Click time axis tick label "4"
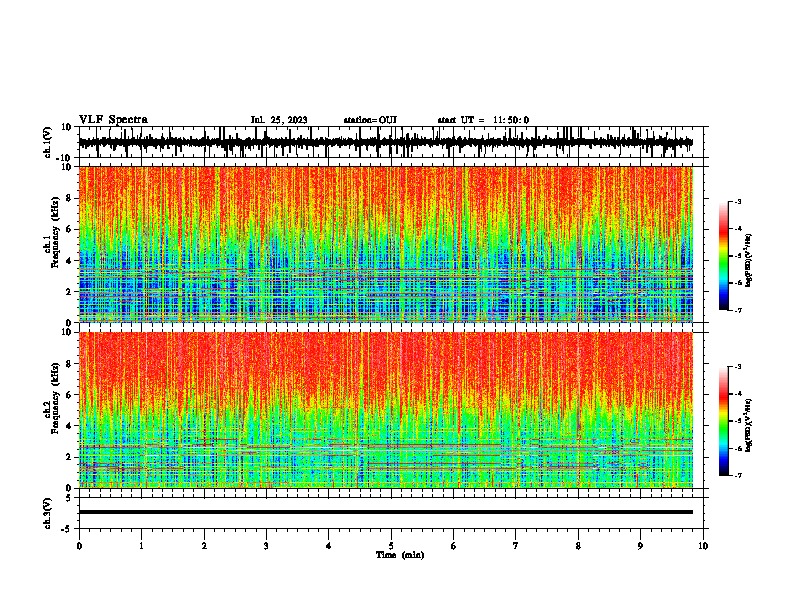The height and width of the screenshot is (612, 792). pyautogui.click(x=328, y=546)
